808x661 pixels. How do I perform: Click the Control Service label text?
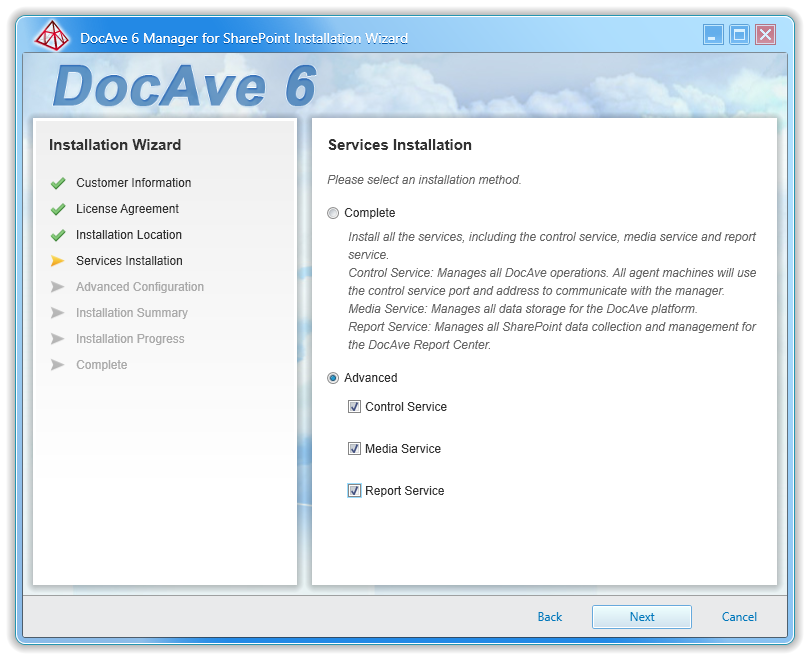pyautogui.click(x=406, y=407)
